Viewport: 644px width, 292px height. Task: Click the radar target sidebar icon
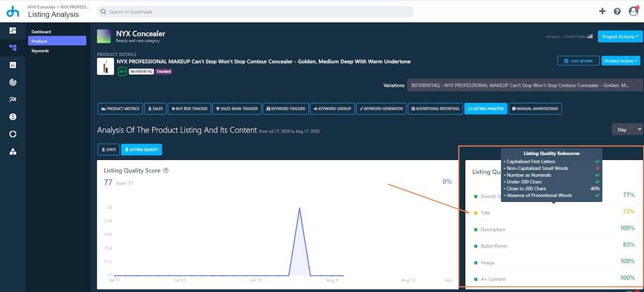pyautogui.click(x=13, y=82)
